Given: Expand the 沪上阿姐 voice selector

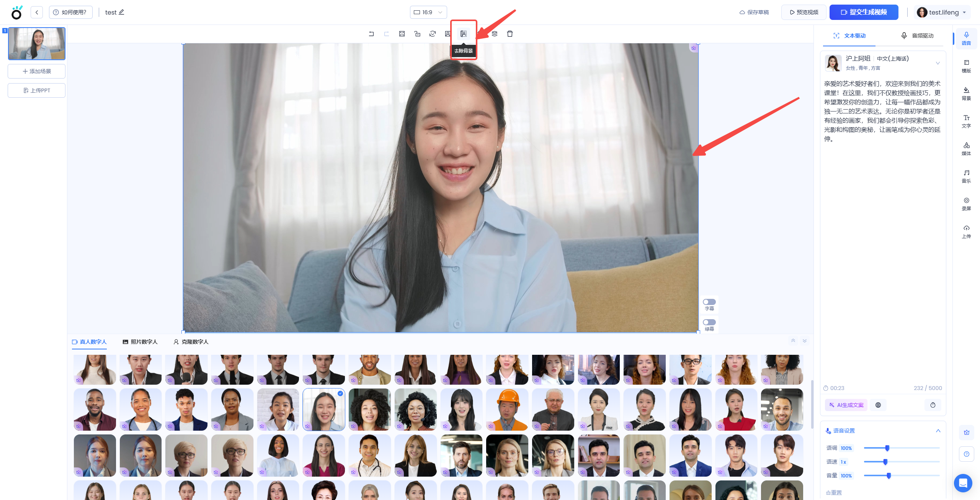Looking at the screenshot, I should tap(938, 63).
